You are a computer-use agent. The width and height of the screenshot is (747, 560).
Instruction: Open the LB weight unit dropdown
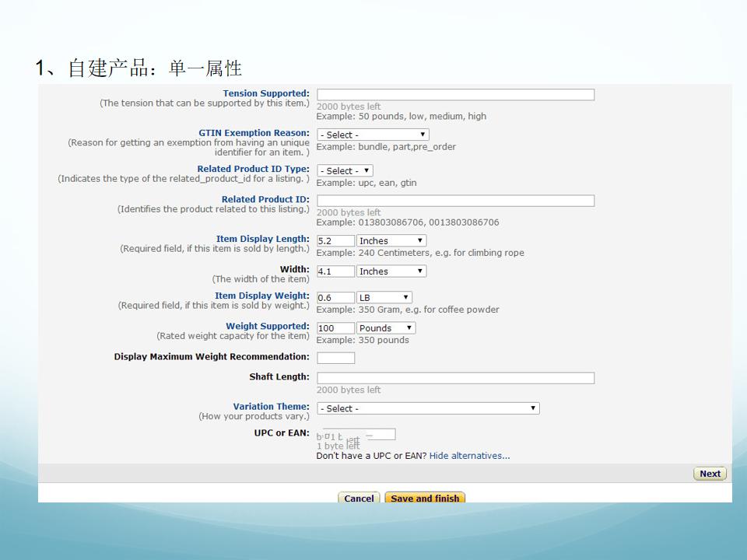(384, 298)
